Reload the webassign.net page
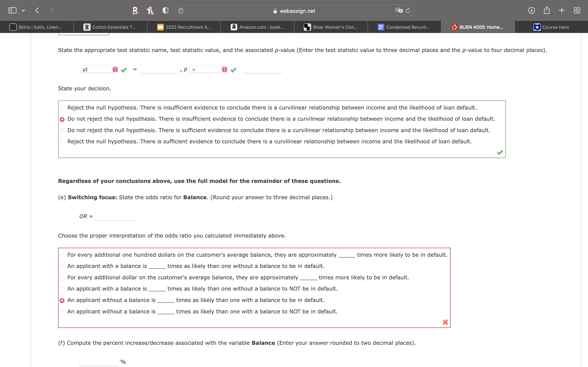588x367 pixels. [408, 10]
